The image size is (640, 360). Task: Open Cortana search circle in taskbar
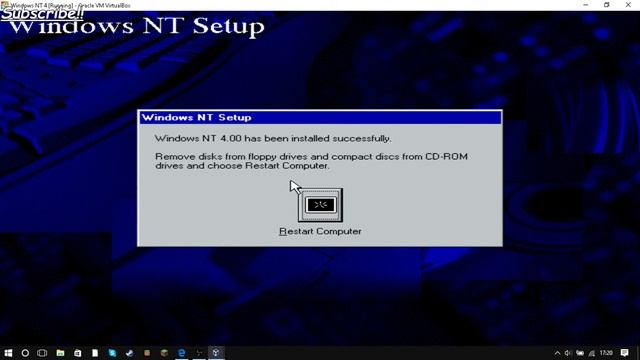(x=25, y=353)
